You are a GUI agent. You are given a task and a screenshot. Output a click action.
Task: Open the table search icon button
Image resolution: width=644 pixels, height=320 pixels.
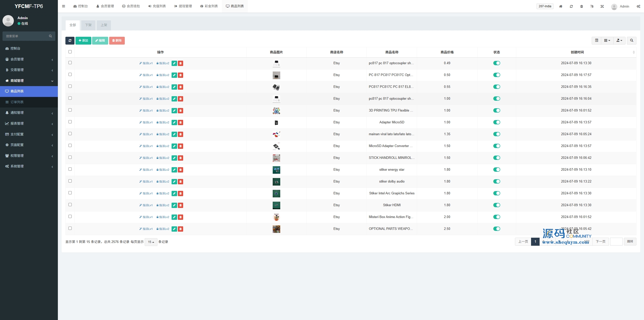tap(631, 41)
